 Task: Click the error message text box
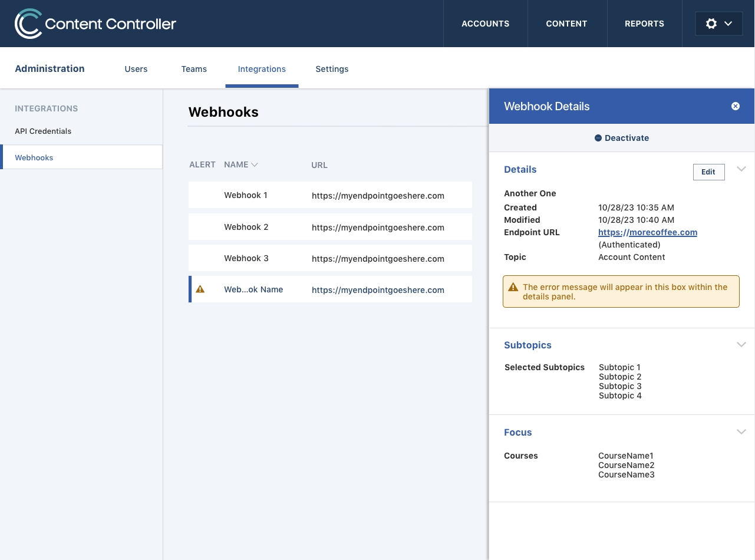click(x=621, y=291)
